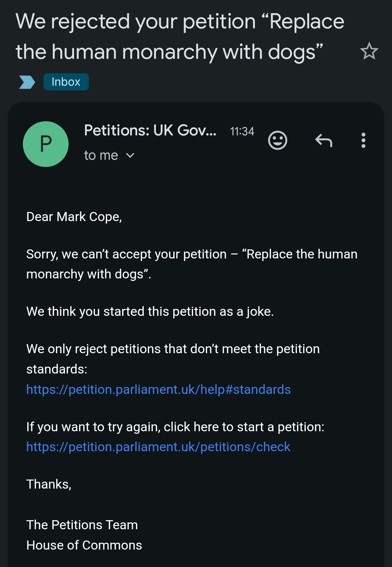Viewport: 392px width, 567px height.
Task: Follow the petitions/check link
Action: [x=158, y=447]
